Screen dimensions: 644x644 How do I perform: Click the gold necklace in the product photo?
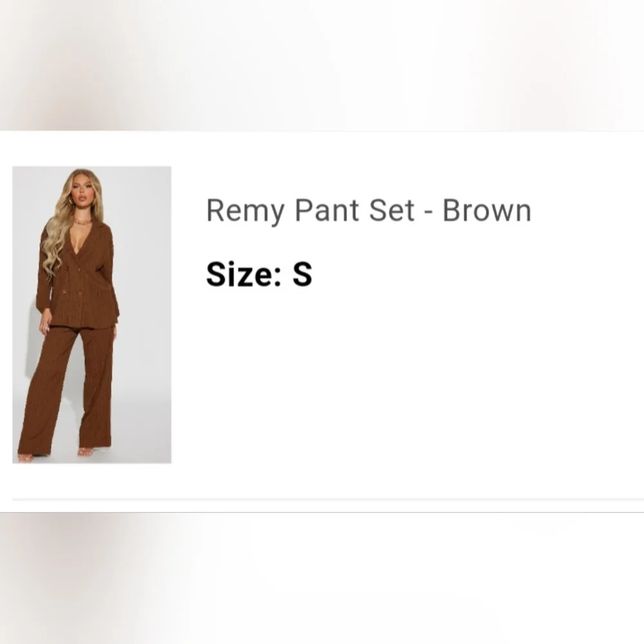82,222
